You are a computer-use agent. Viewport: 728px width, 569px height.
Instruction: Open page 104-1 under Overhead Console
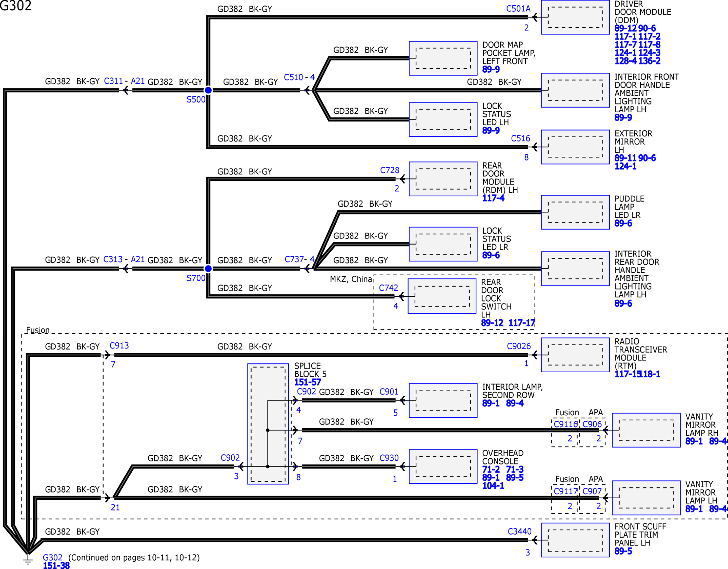tap(493, 486)
